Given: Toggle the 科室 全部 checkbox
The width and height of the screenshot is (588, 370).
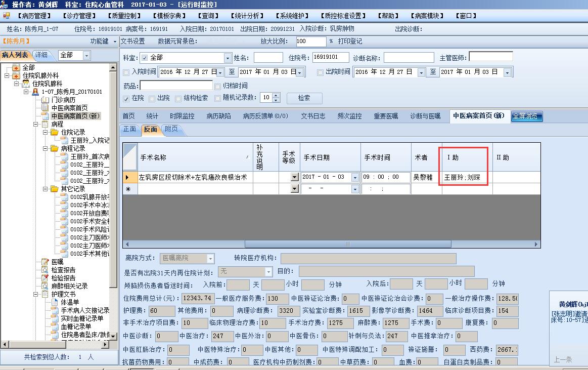Looking at the screenshot, I should click(x=145, y=58).
